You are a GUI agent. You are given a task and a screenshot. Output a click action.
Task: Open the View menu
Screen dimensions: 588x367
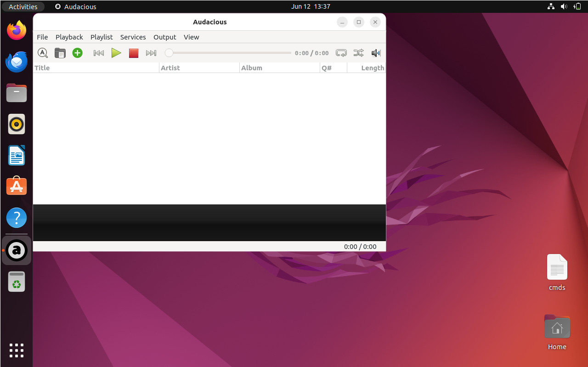click(x=192, y=37)
